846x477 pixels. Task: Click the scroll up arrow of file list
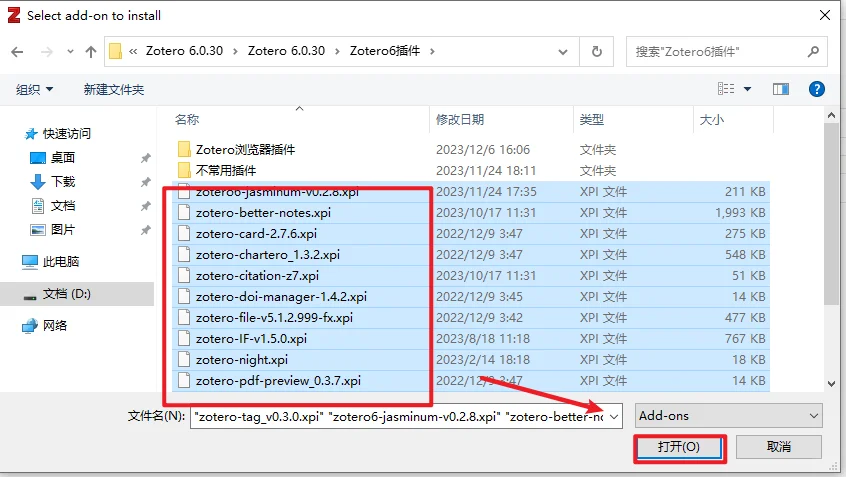831,115
